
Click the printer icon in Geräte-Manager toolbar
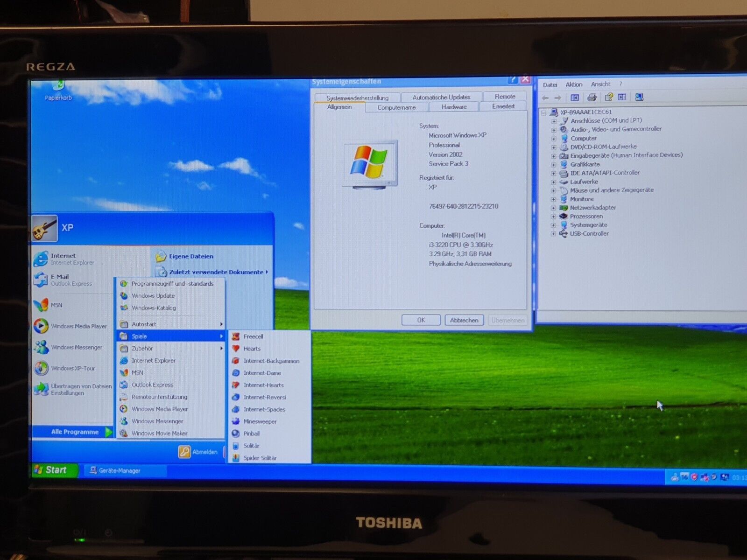click(592, 97)
